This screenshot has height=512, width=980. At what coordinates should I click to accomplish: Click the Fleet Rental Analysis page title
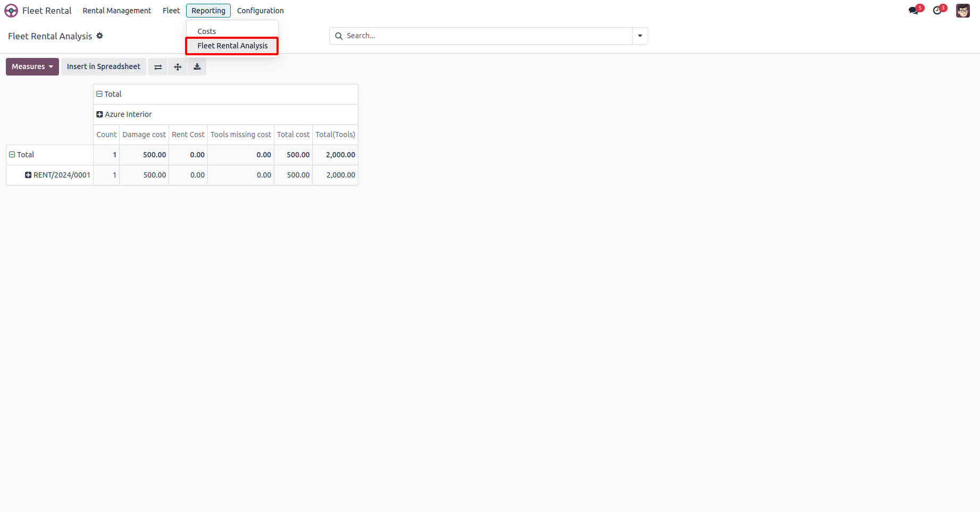click(x=50, y=36)
